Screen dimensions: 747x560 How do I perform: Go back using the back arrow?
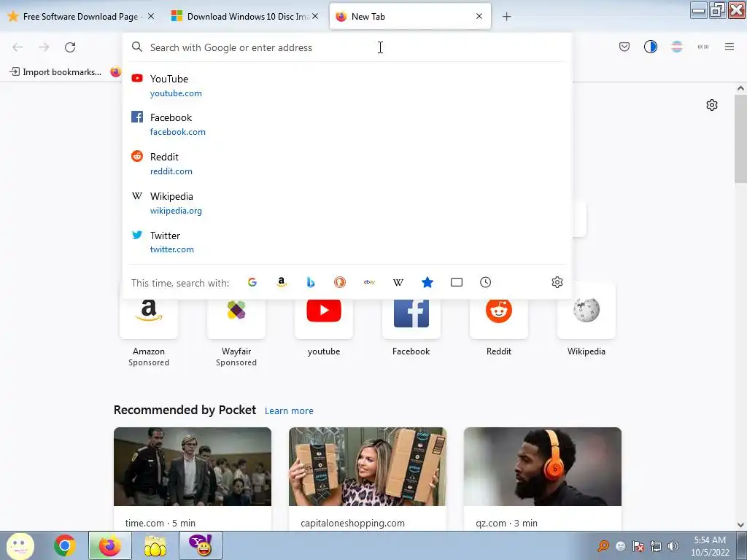click(x=18, y=47)
